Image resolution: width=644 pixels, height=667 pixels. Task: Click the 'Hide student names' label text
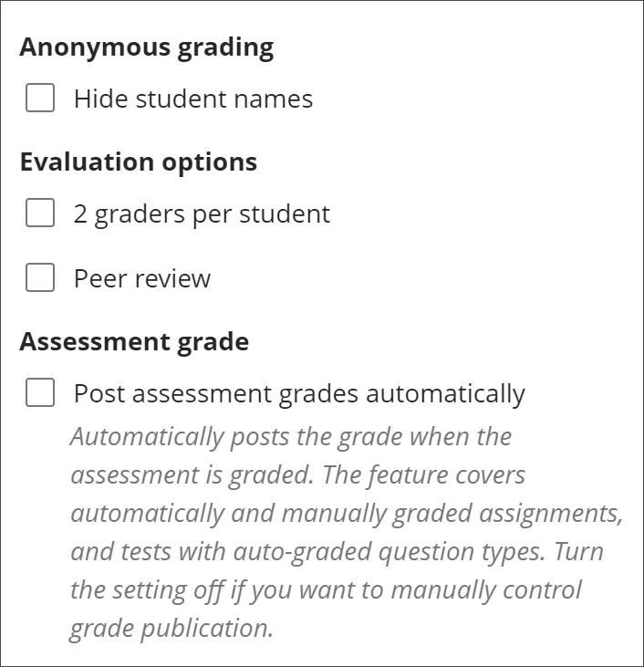pos(193,99)
